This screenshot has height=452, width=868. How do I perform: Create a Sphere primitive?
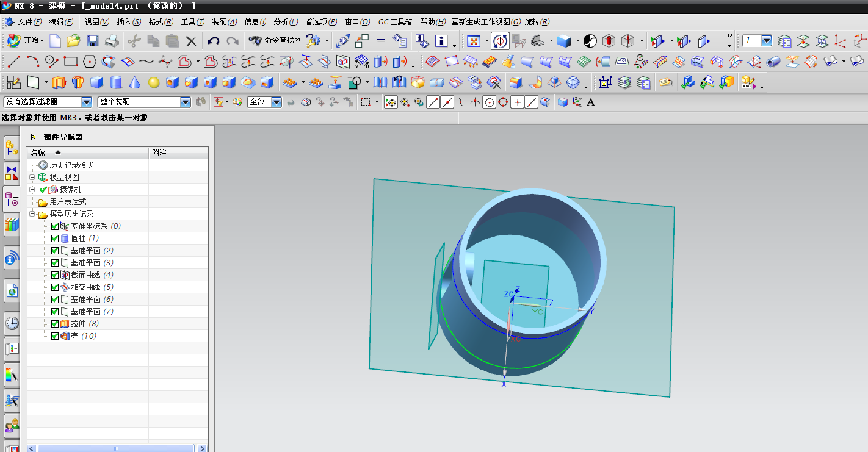154,82
